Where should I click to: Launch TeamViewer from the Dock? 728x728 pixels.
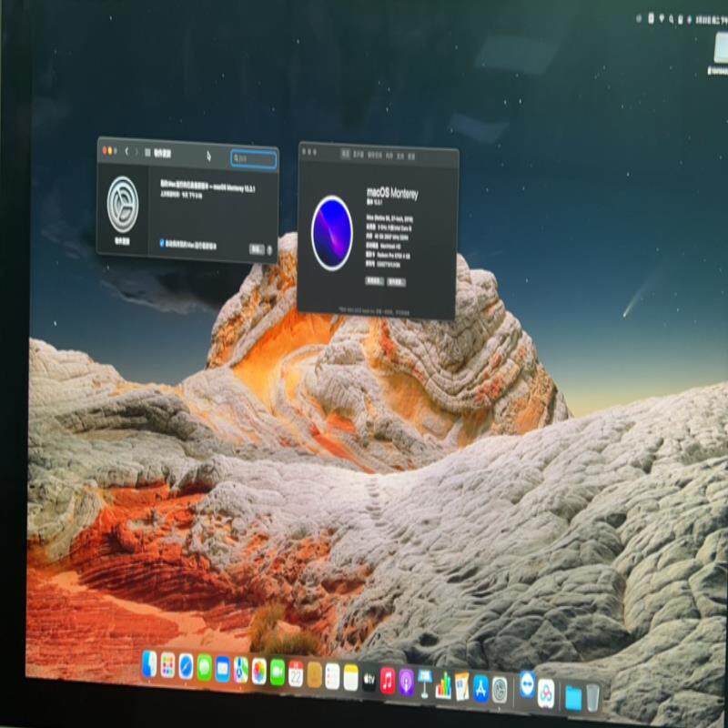tap(527, 684)
